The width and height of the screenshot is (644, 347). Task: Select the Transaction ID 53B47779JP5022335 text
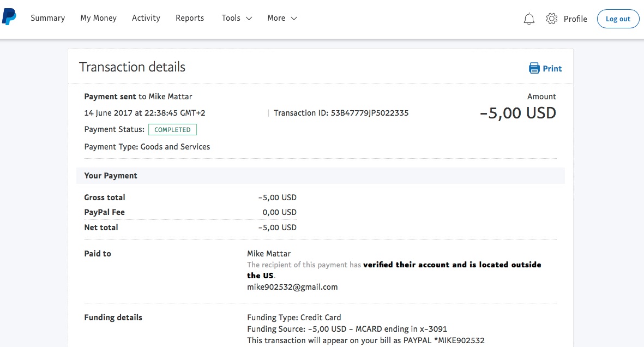[x=341, y=113]
